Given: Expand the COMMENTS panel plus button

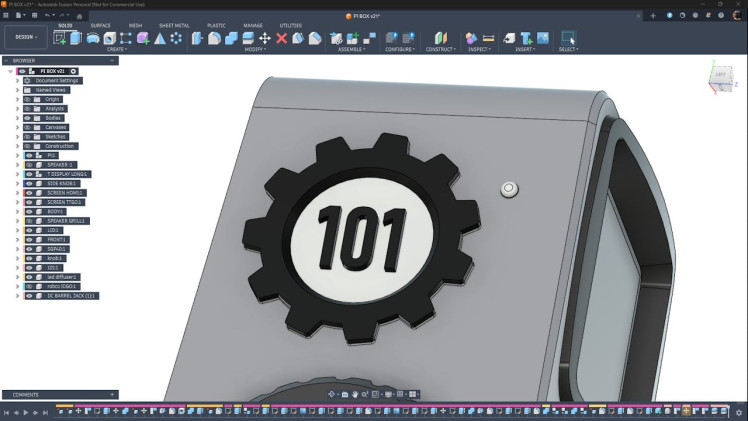Looking at the screenshot, I should point(112,395).
